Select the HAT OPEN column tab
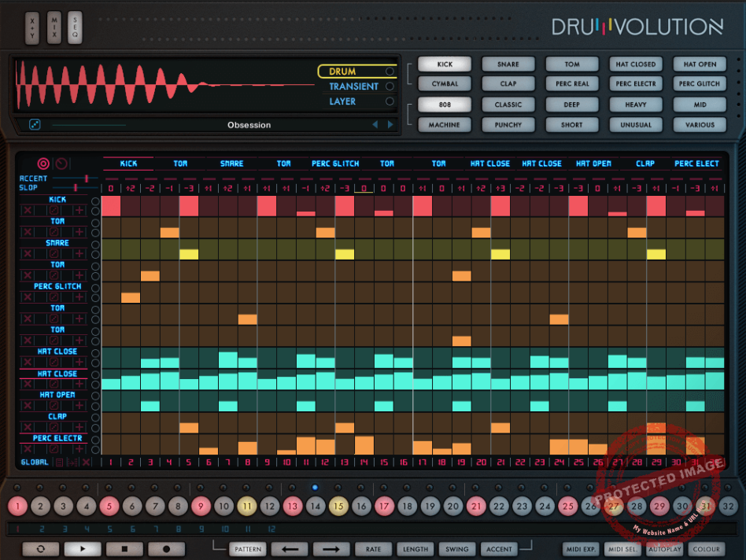Viewport: 746px width, 560px height. 593,164
